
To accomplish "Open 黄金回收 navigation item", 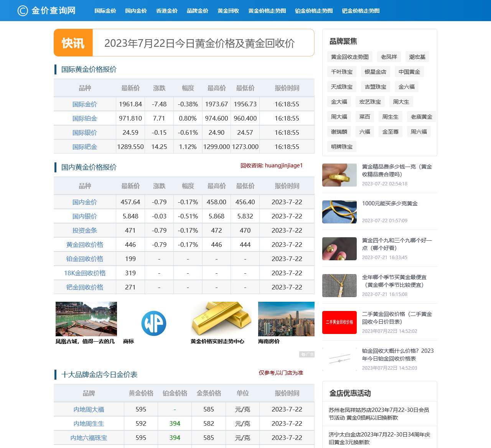I will click(x=228, y=11).
